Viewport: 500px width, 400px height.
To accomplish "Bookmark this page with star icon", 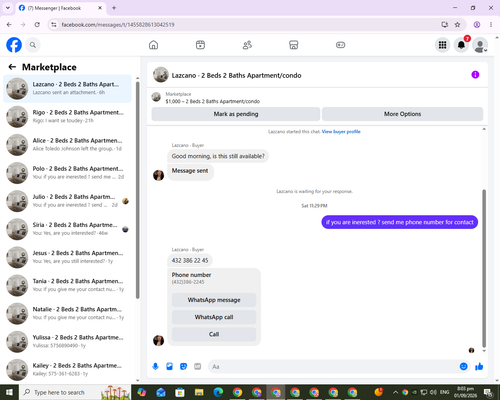I will (457, 24).
